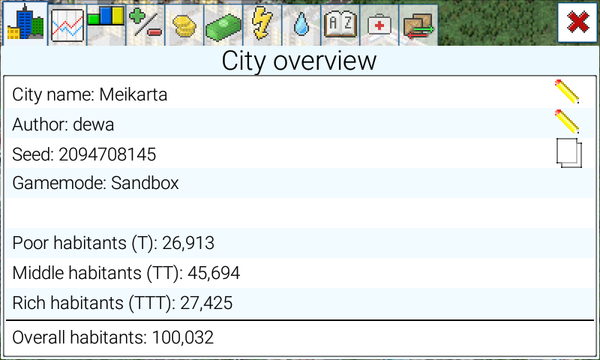Open the A-Z book education tab
Viewport: 600px width, 360px height.
pos(341,25)
